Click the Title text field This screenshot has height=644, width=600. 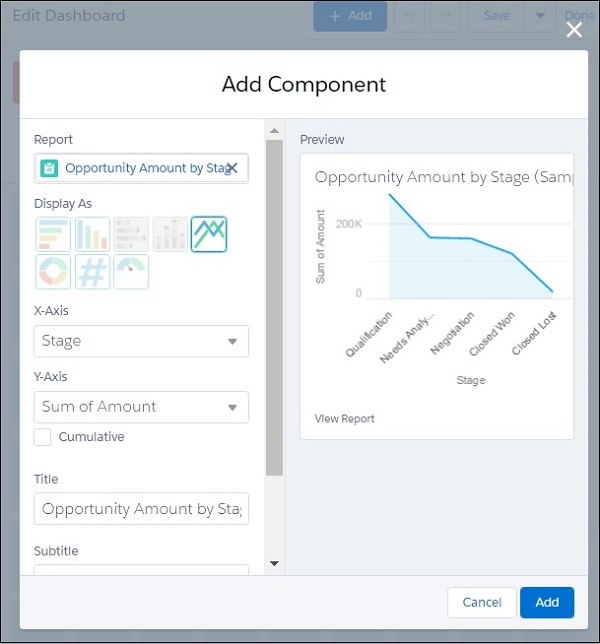pos(141,509)
